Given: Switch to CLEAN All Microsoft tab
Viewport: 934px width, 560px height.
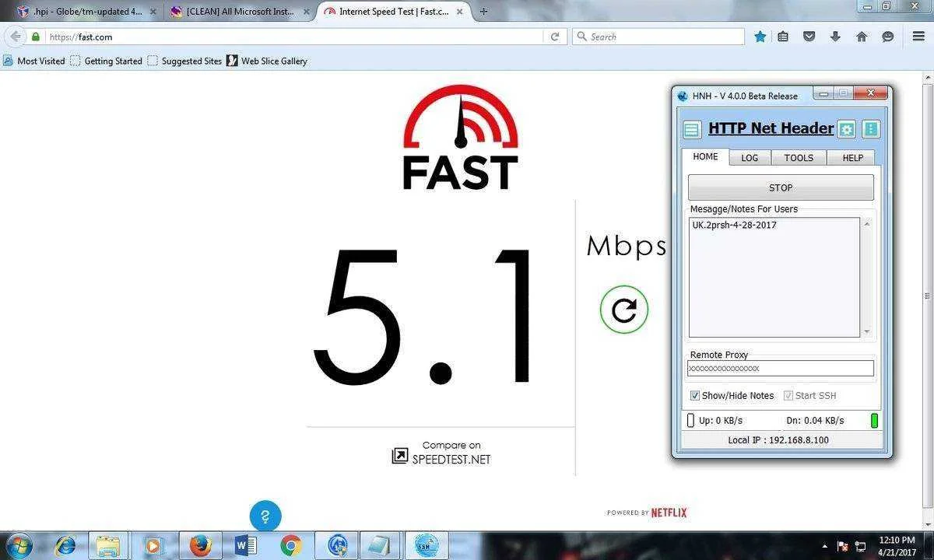Looking at the screenshot, I should pos(240,12).
